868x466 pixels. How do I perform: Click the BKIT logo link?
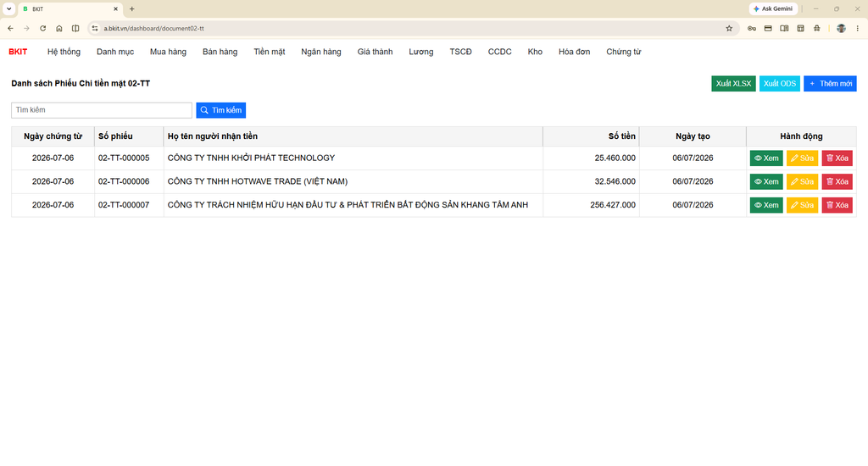pyautogui.click(x=18, y=52)
